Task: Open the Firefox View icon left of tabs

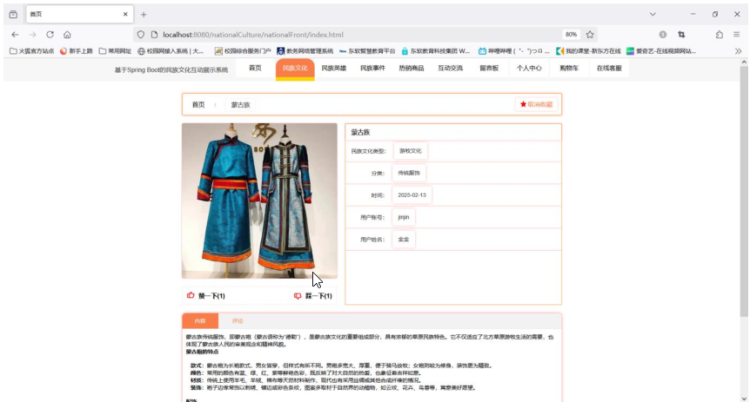Action: click(x=13, y=14)
